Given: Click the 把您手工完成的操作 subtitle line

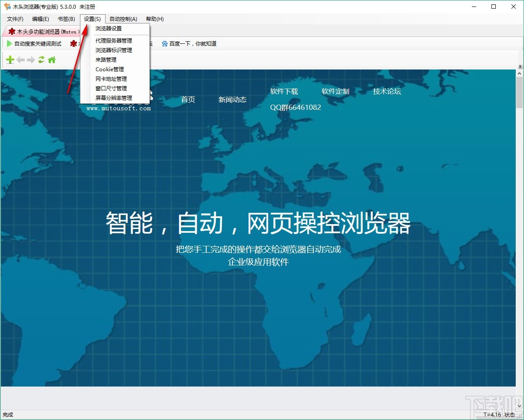Looking at the screenshot, I should pos(258,249).
